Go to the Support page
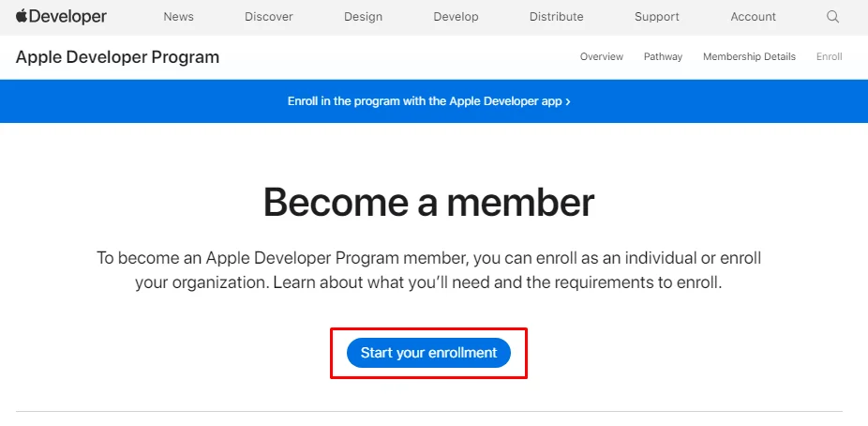Image resolution: width=868 pixels, height=426 pixels. pyautogui.click(x=656, y=17)
